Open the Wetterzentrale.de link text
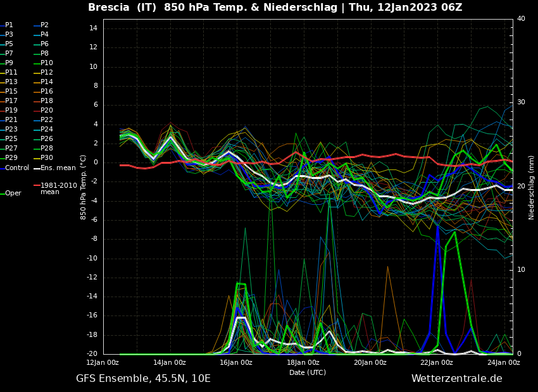 (x=456, y=379)
